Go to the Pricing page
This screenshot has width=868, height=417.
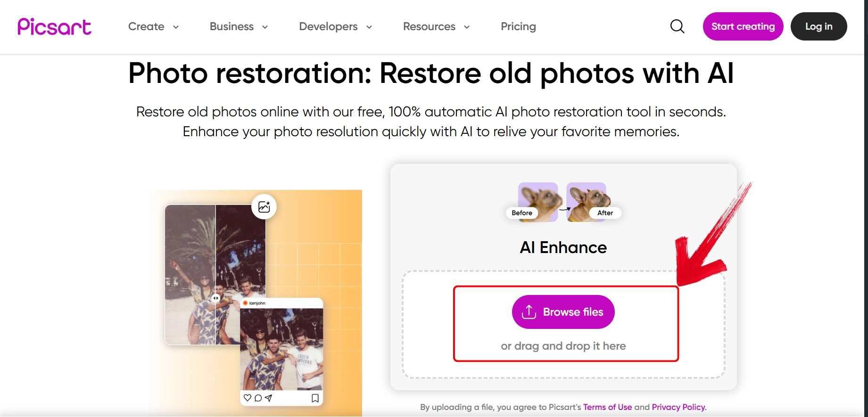click(518, 27)
